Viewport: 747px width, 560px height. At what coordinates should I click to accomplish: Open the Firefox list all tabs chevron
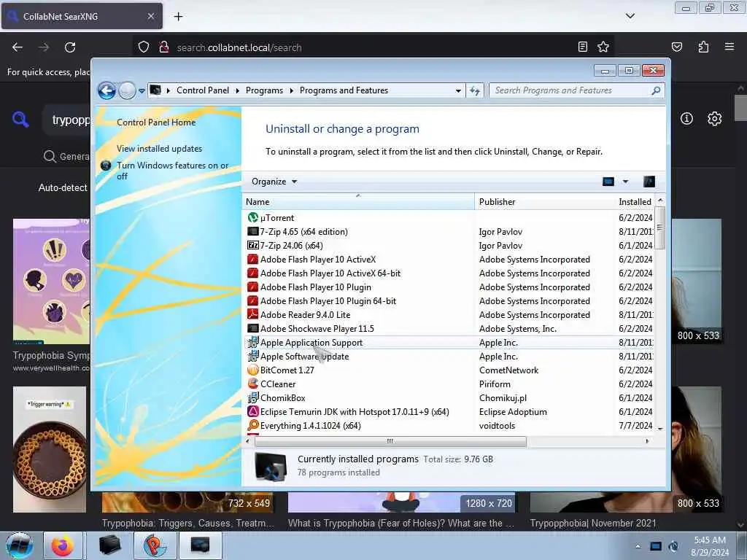coord(630,16)
